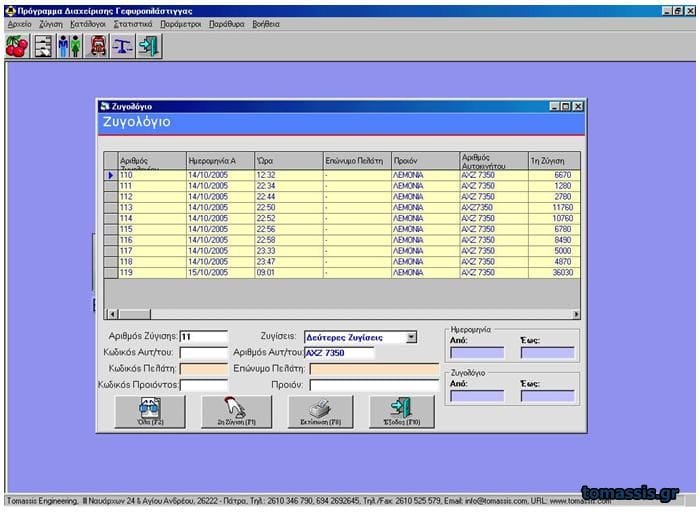Expand the Ζυγίσεις dropdown list
Image resolution: width=699 pixels, height=513 pixels.
pyautogui.click(x=411, y=338)
